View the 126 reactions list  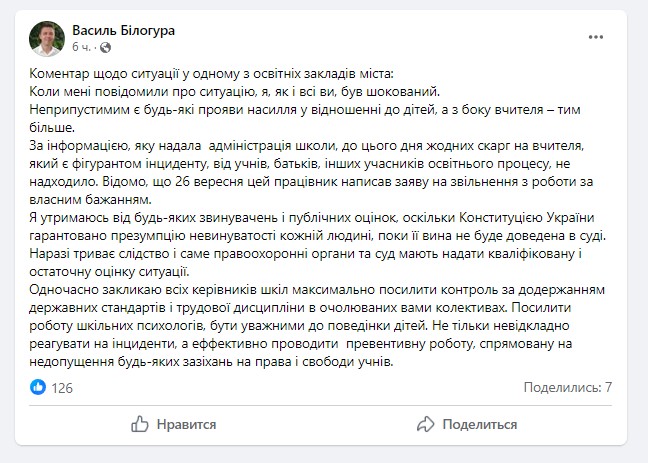(x=62, y=387)
